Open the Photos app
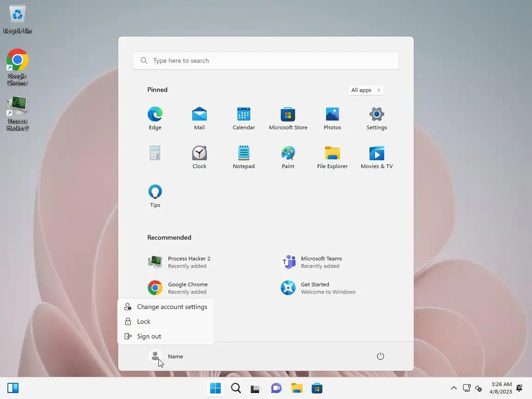 pos(332,118)
